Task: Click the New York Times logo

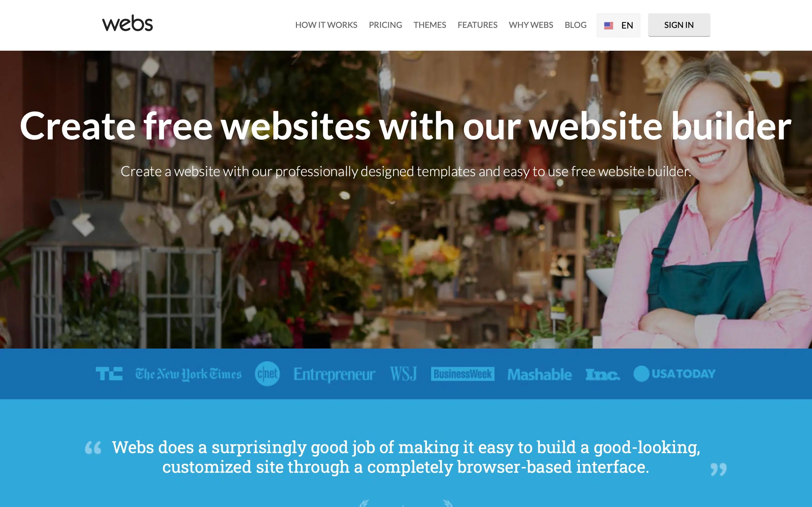Action: point(188,374)
